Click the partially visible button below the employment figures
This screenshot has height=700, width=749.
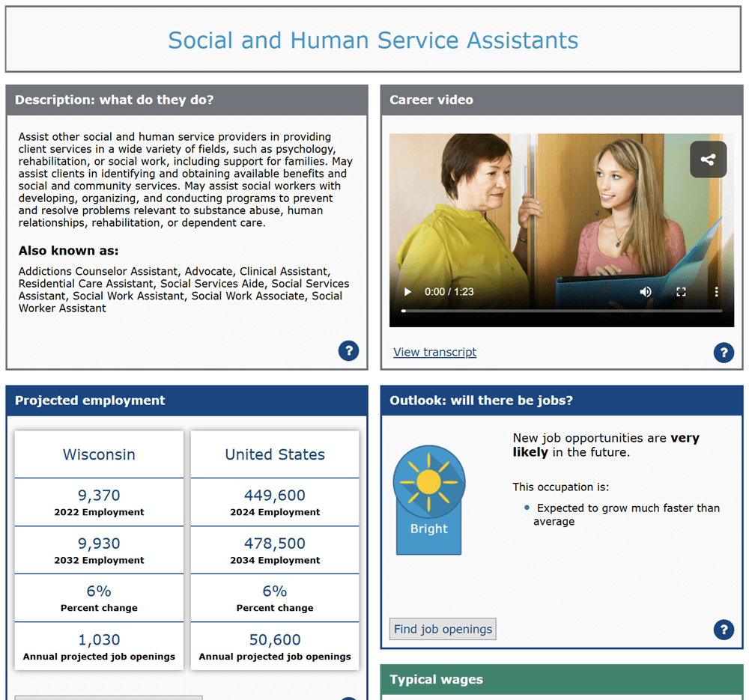(108, 697)
